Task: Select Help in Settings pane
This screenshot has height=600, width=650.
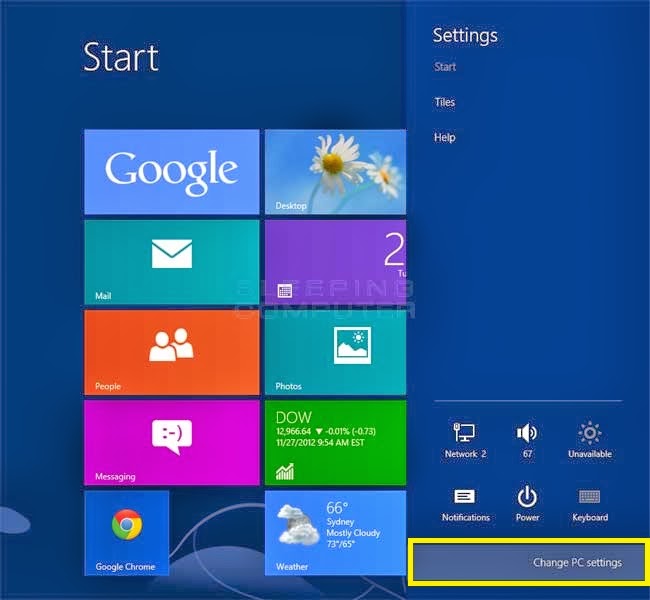Action: pyautogui.click(x=444, y=137)
